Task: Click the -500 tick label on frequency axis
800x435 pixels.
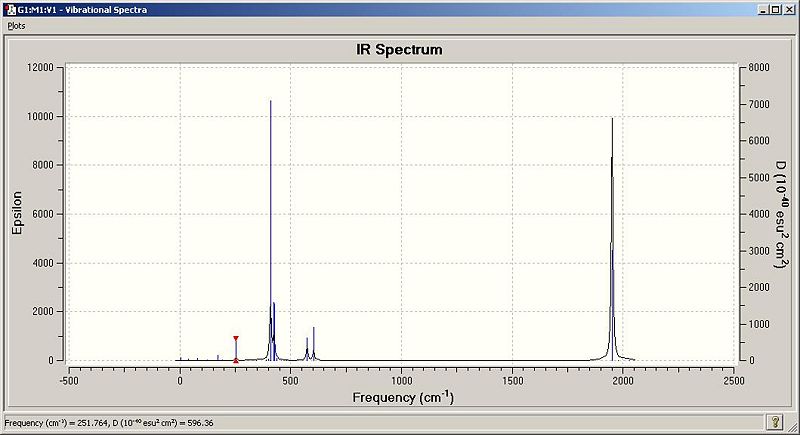Action: pos(69,381)
